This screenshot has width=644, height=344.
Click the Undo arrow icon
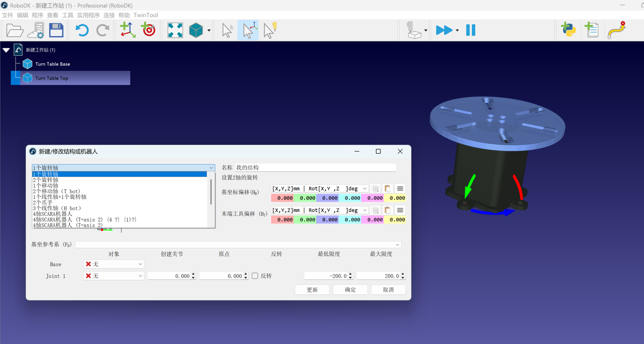coord(82,30)
